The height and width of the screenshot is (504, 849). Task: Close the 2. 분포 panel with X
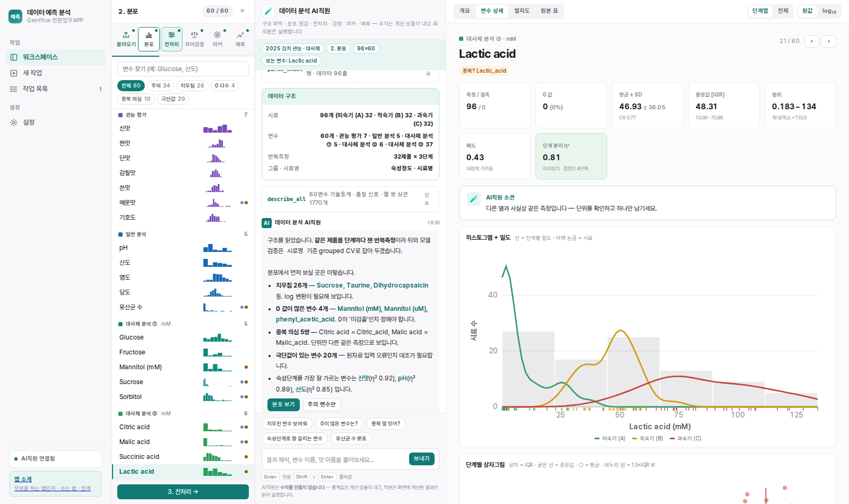pyautogui.click(x=242, y=11)
